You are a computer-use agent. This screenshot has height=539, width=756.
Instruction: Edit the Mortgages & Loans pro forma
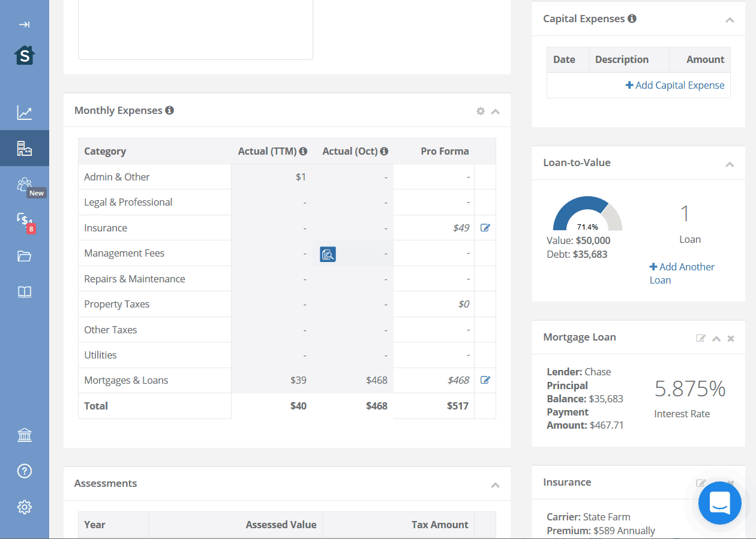click(x=485, y=380)
